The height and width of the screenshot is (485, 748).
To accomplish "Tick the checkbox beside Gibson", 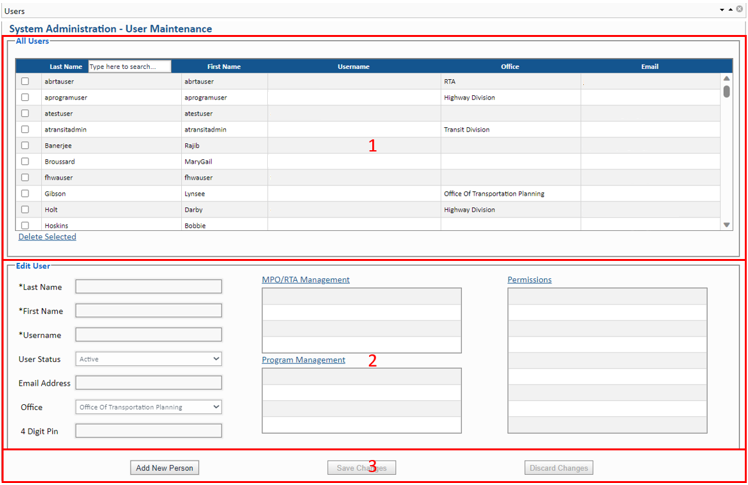I will [25, 194].
